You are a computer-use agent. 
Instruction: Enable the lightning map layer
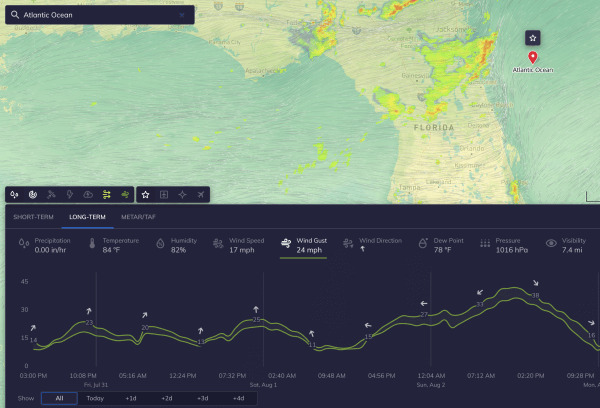pyautogui.click(x=70, y=194)
